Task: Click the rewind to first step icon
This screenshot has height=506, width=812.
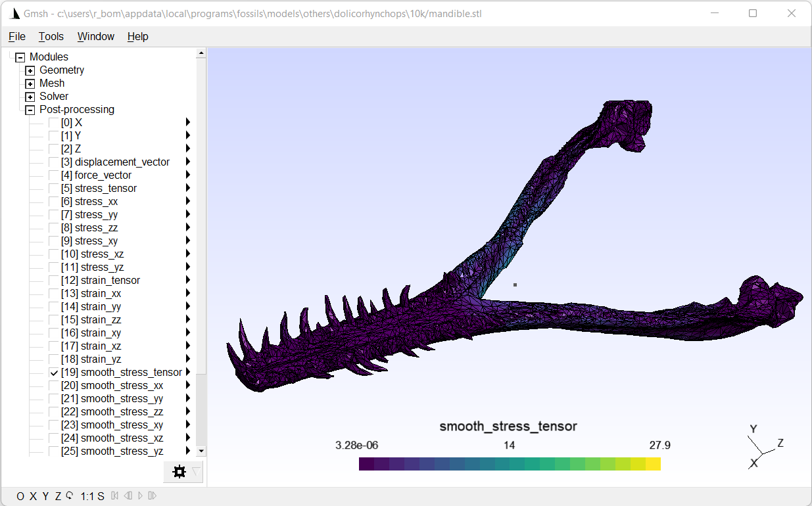Action: 114,496
